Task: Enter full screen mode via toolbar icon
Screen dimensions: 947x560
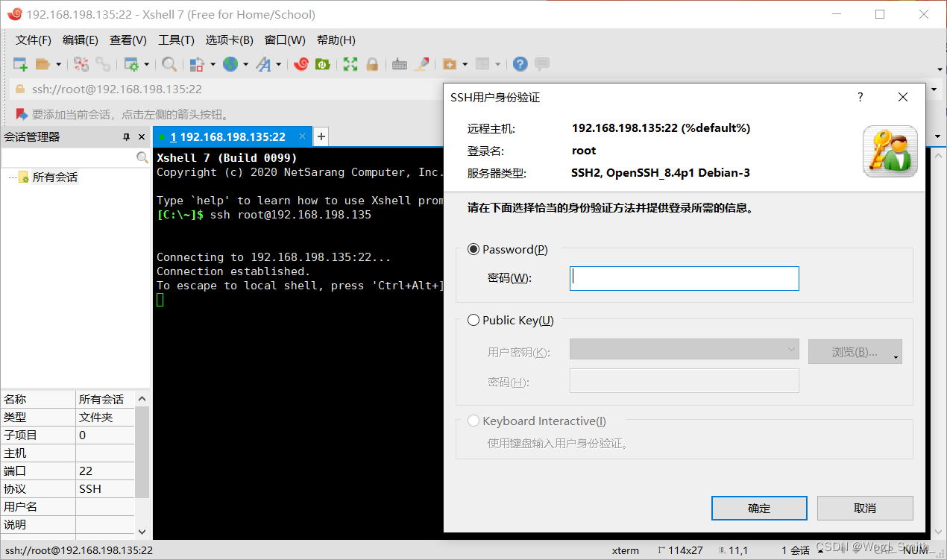Action: [x=350, y=64]
